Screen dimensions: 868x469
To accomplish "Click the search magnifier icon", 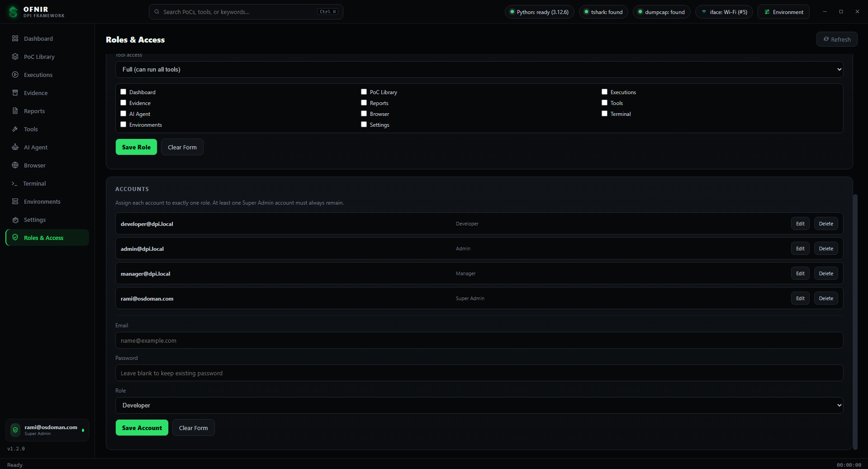I will pos(157,12).
